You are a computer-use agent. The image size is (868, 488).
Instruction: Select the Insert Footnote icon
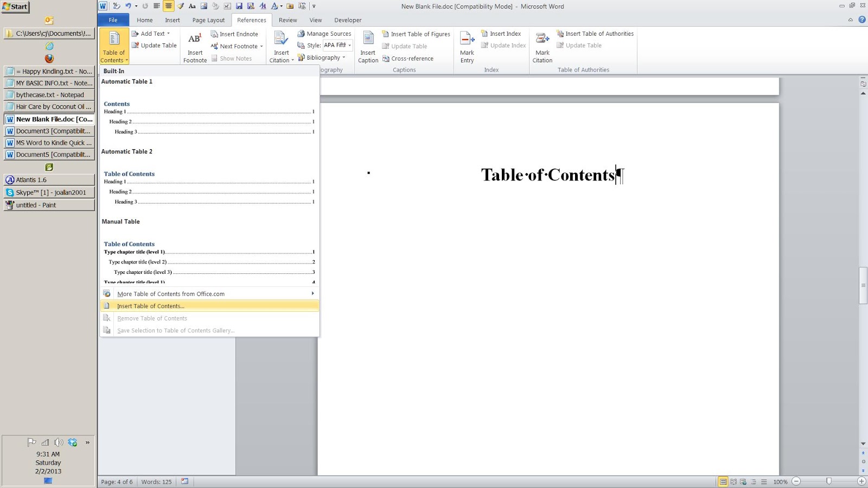point(194,46)
